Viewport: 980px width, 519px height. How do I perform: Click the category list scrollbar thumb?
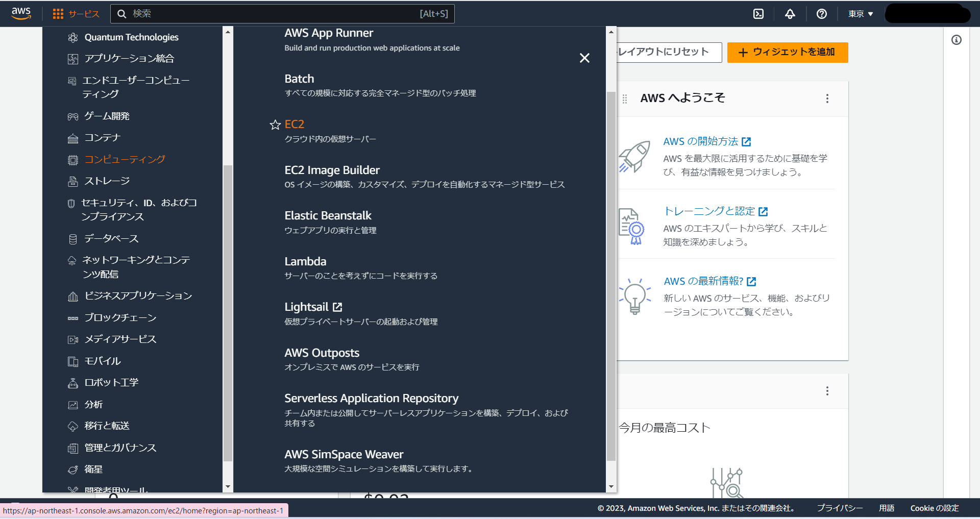pyautogui.click(x=228, y=313)
